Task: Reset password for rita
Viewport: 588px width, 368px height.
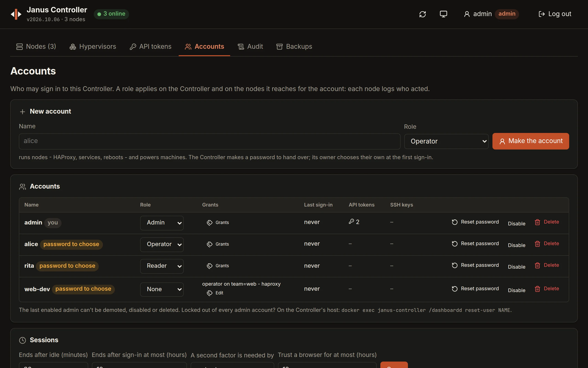Action: [475, 265]
